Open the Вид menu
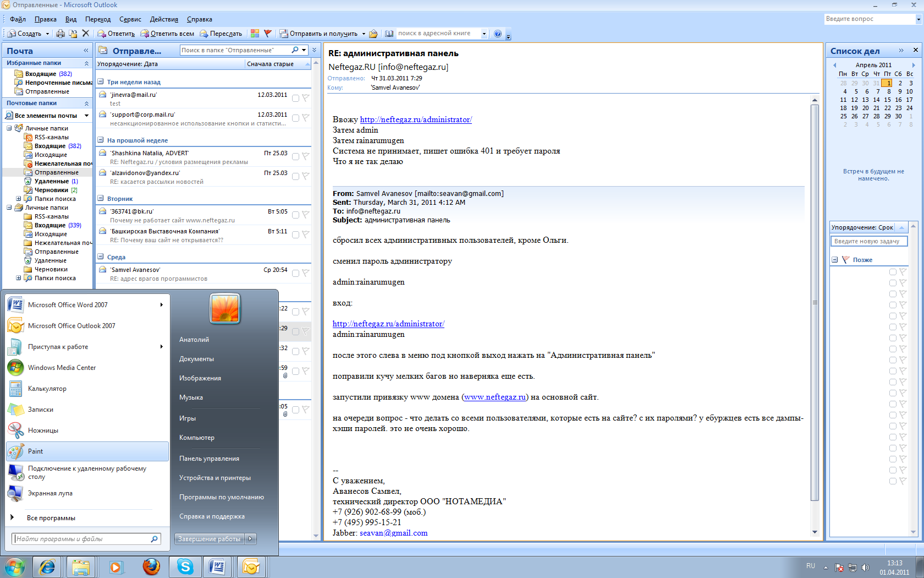The width and height of the screenshot is (924, 578). click(x=71, y=19)
